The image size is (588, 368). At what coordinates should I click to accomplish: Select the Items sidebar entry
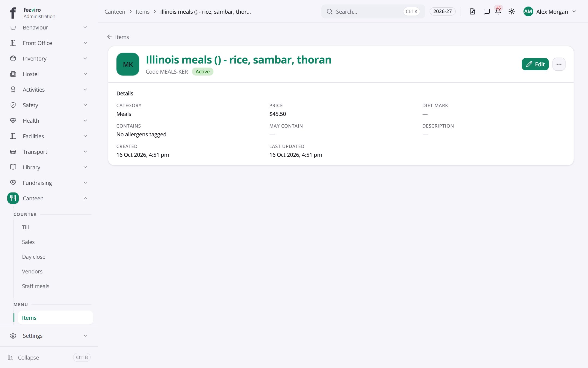55,318
